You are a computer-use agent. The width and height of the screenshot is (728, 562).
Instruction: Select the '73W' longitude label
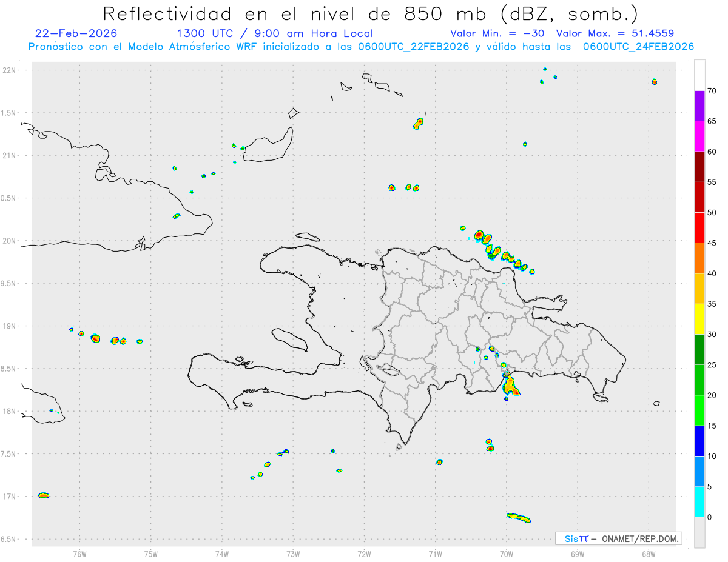point(293,554)
